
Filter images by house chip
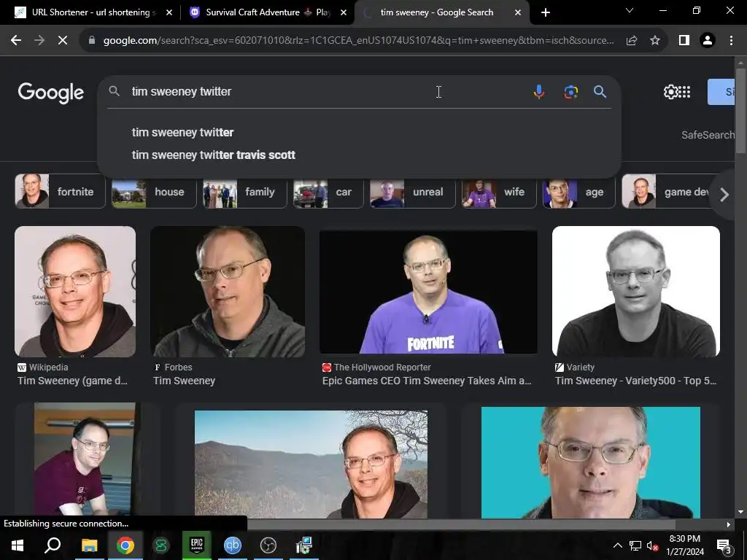(x=154, y=192)
